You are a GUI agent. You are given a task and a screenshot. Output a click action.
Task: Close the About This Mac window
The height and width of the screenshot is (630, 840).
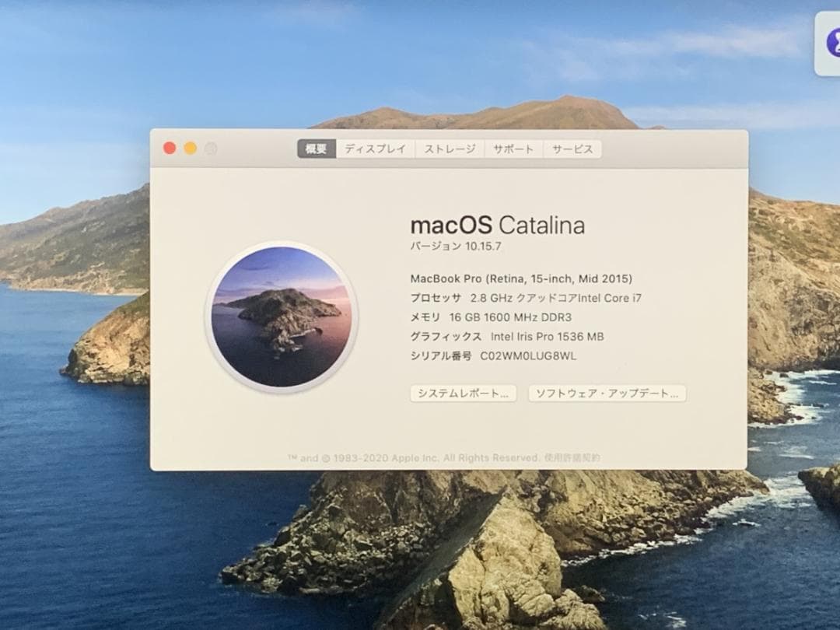coord(169,147)
